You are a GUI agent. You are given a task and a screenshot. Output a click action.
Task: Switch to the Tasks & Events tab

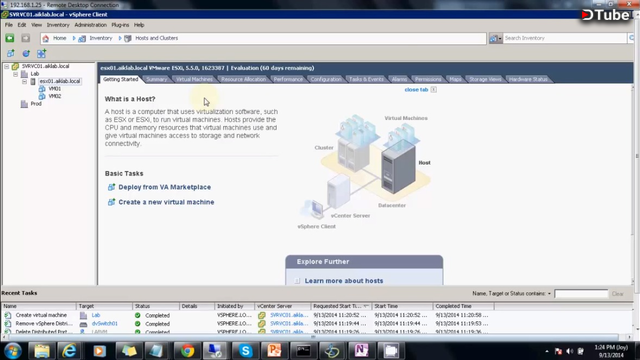(x=366, y=79)
